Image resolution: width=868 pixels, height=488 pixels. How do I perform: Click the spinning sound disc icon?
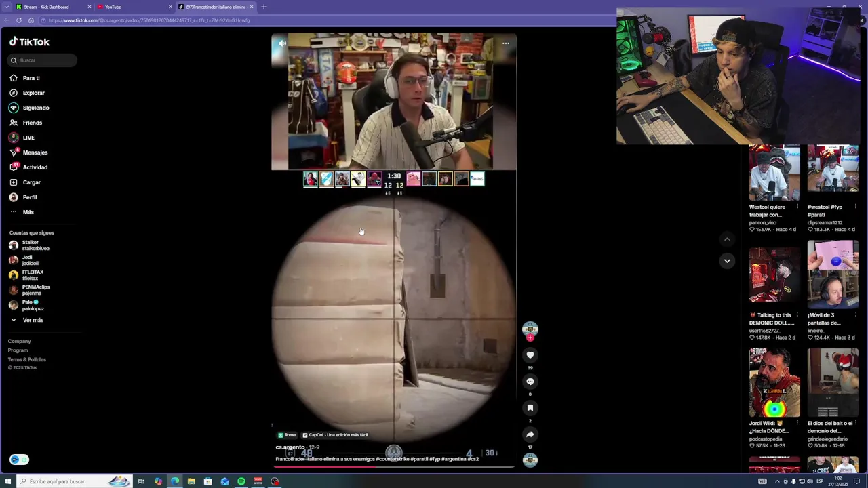(x=530, y=460)
